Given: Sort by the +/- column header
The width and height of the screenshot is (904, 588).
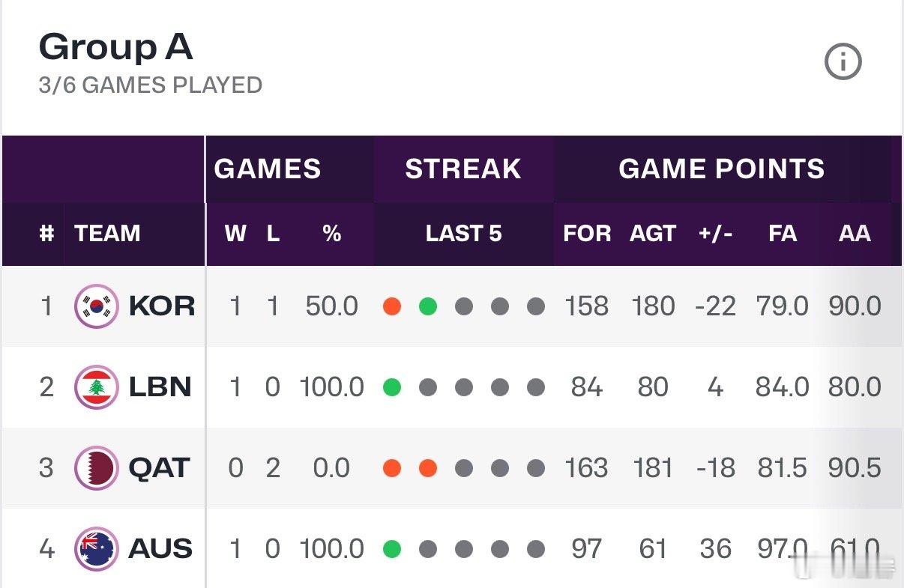Looking at the screenshot, I should click(715, 233).
